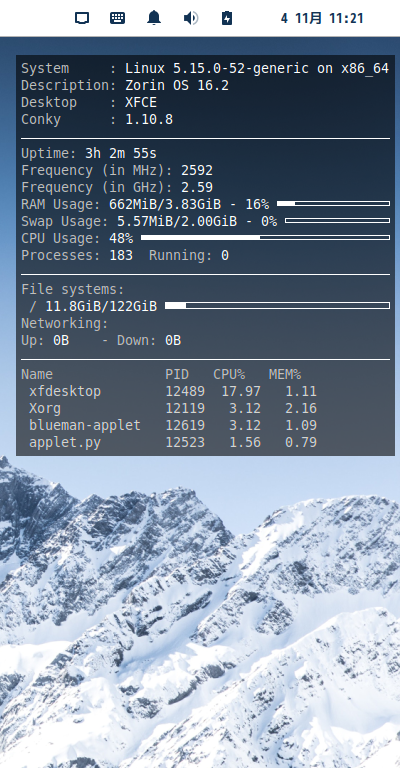Click the Swap Usage progress bar

coord(337,221)
